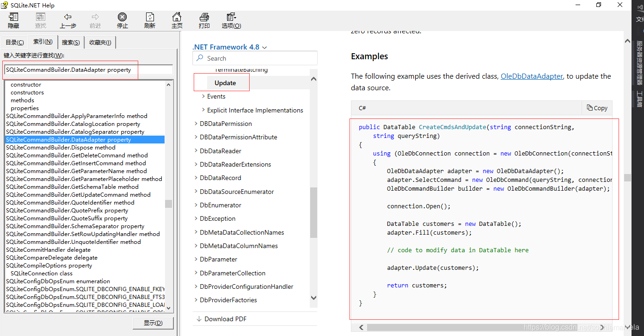
Task: Open the DbMetaDataCollectionNames tree item
Action: coord(242,232)
